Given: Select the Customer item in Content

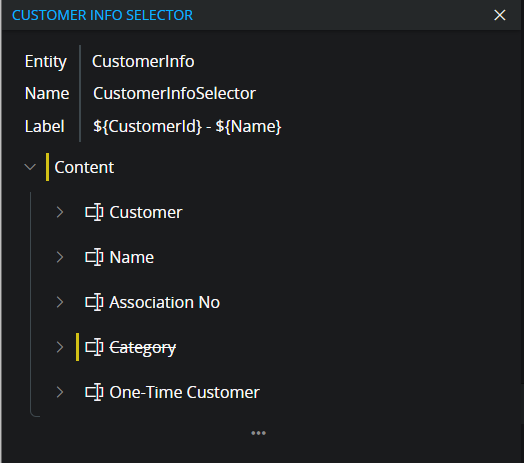Looking at the screenshot, I should tap(146, 212).
